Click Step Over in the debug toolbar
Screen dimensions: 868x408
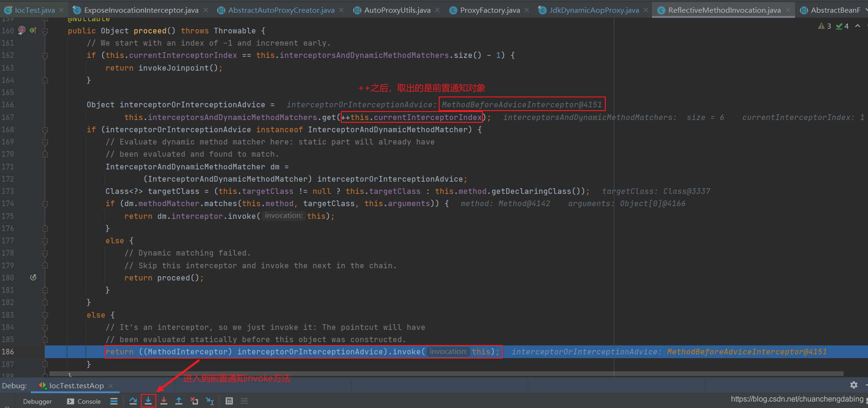click(133, 401)
